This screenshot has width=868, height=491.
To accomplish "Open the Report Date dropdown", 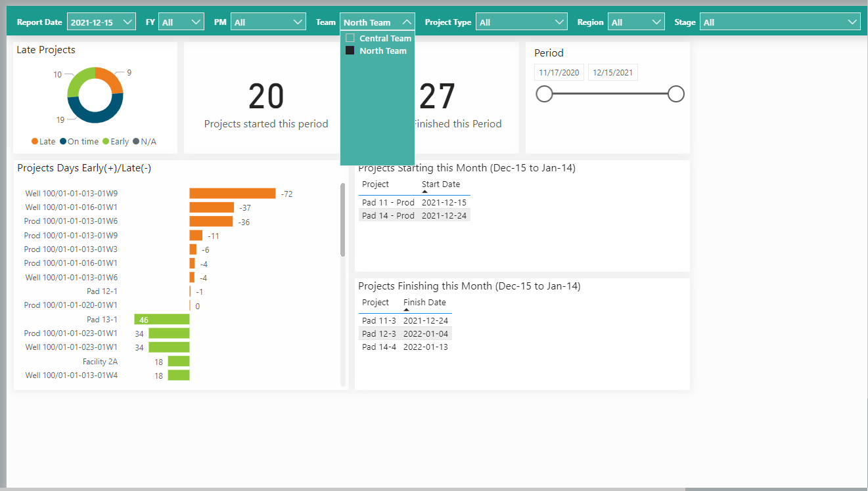I will coord(101,22).
